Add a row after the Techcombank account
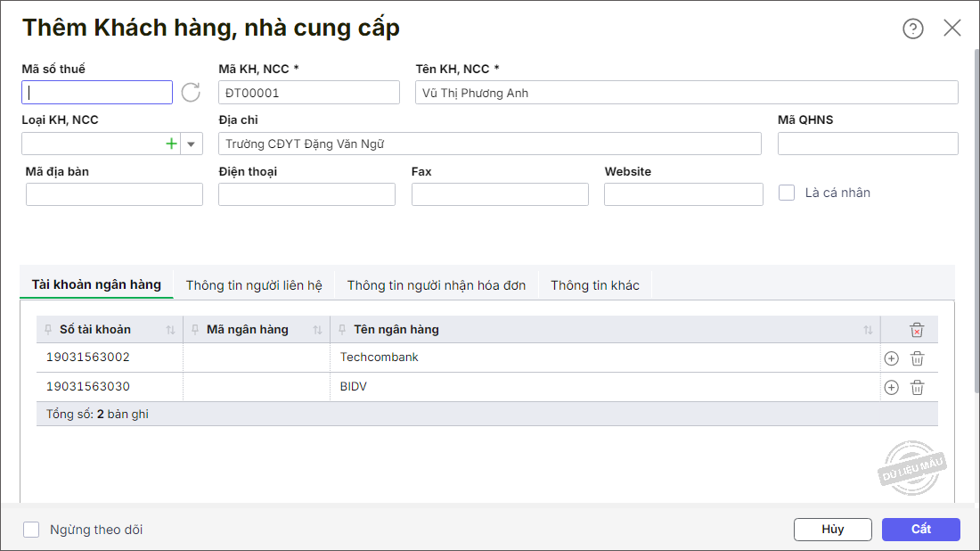The height and width of the screenshot is (551, 980). pyautogui.click(x=891, y=358)
